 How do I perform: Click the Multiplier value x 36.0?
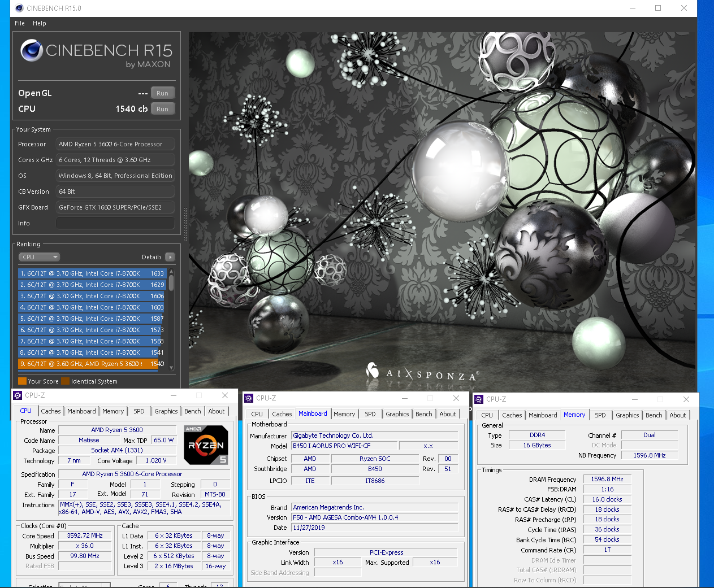[x=85, y=546]
